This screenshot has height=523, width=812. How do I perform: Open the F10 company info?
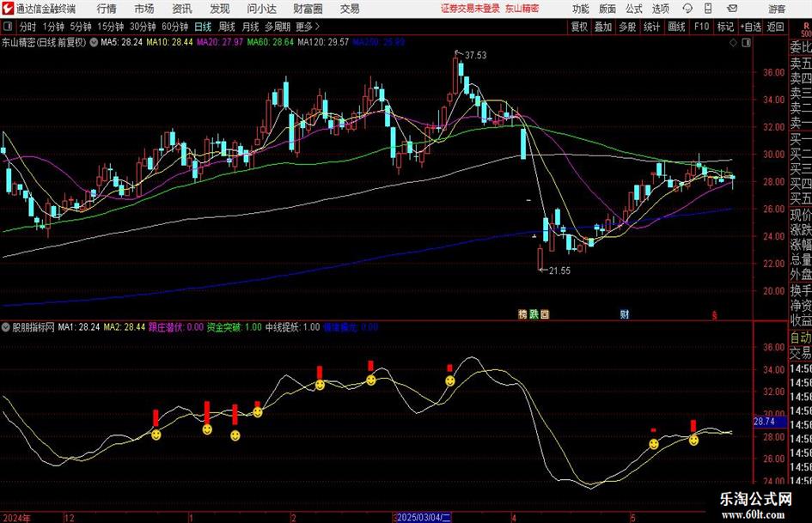pyautogui.click(x=701, y=27)
